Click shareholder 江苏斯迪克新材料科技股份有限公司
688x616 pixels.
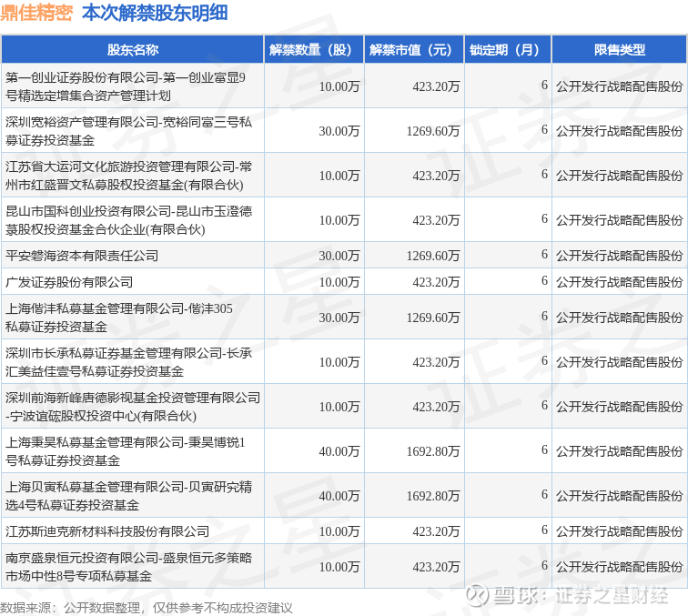point(107,531)
